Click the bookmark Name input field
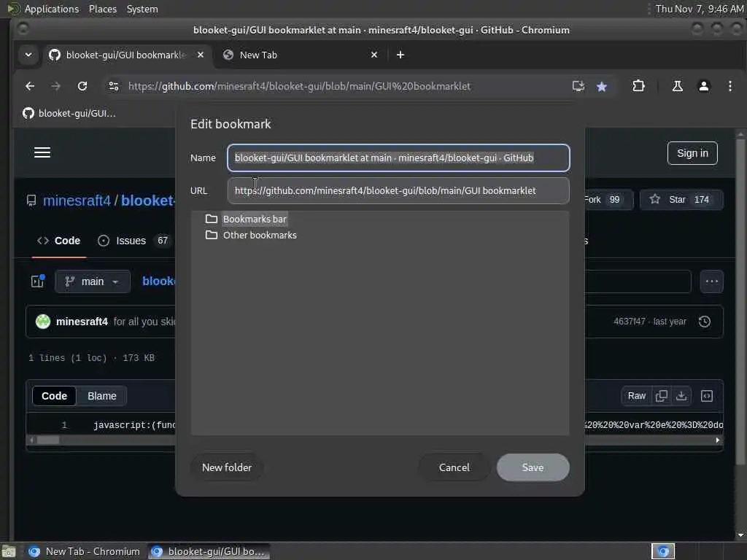This screenshot has height=560, width=747. [398, 157]
